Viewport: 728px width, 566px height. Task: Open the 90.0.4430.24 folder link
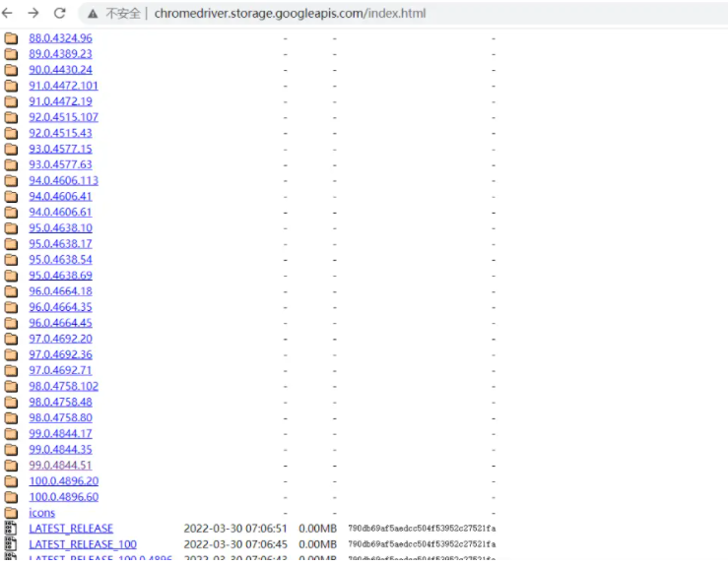click(60, 70)
